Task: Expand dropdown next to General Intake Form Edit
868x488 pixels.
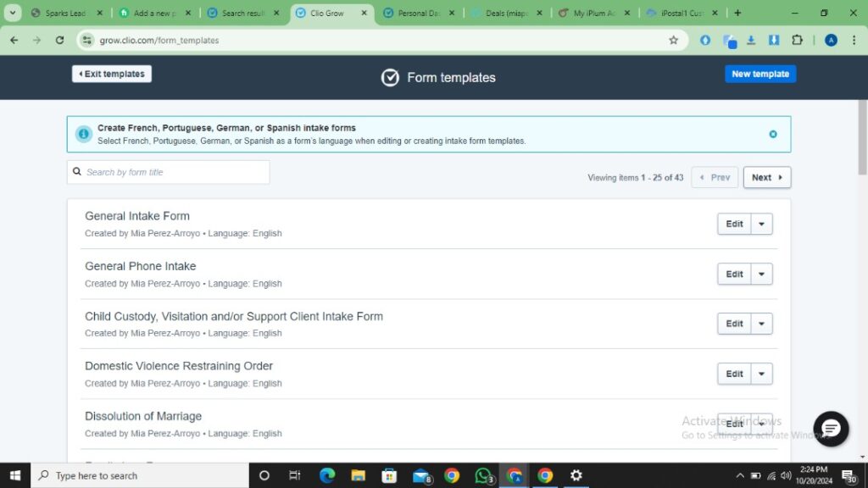Action: tap(761, 224)
